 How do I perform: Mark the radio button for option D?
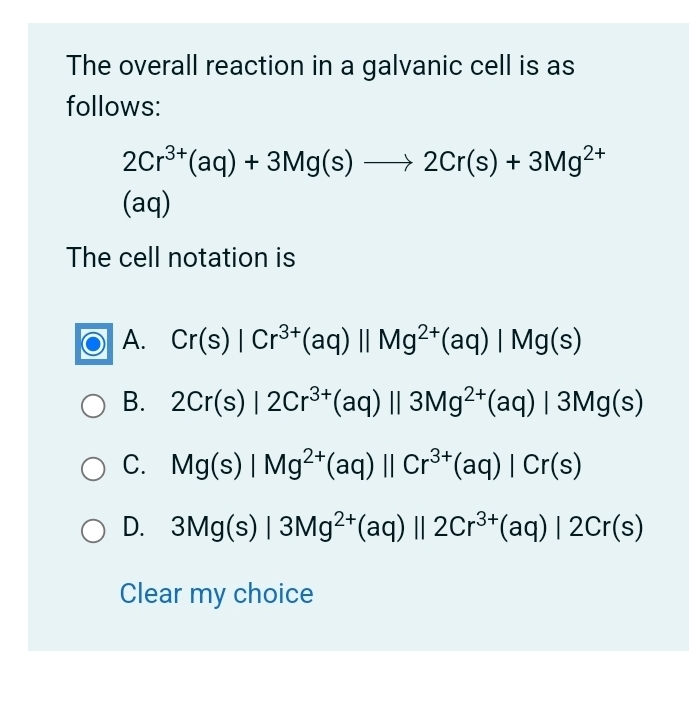93,530
